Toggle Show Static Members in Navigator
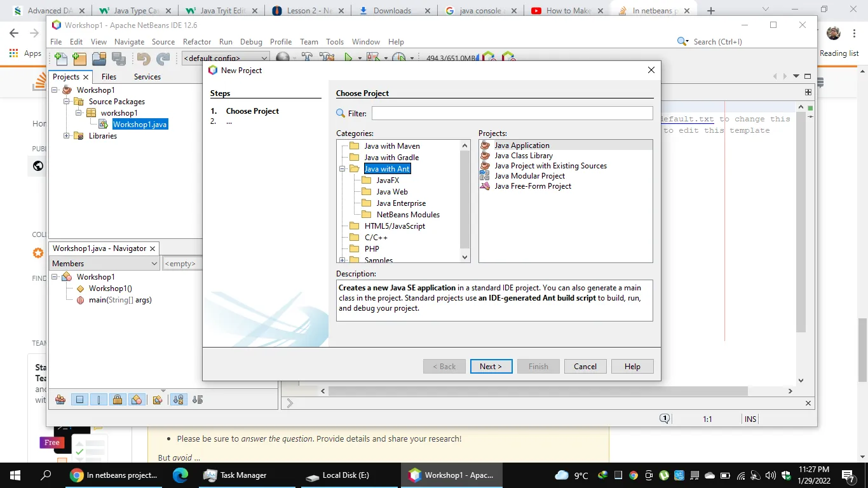The image size is (868, 488). [98, 400]
